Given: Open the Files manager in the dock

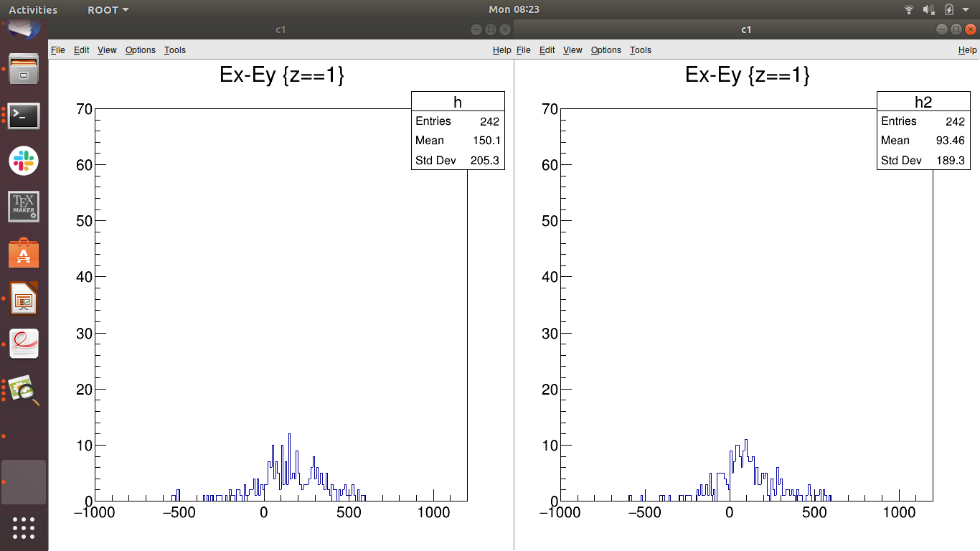Looking at the screenshot, I should [x=24, y=68].
